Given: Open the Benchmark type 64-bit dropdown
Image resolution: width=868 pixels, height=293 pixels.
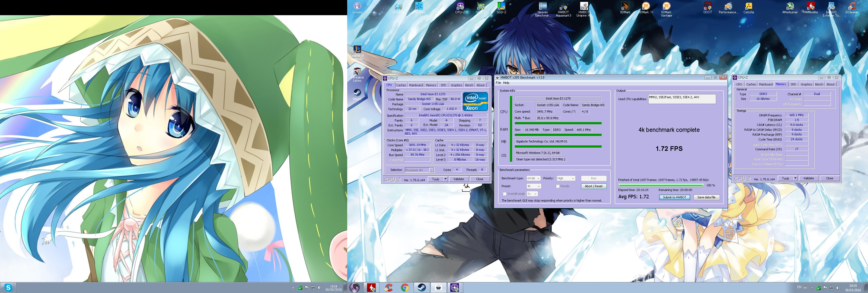Looking at the screenshot, I should 533,178.
